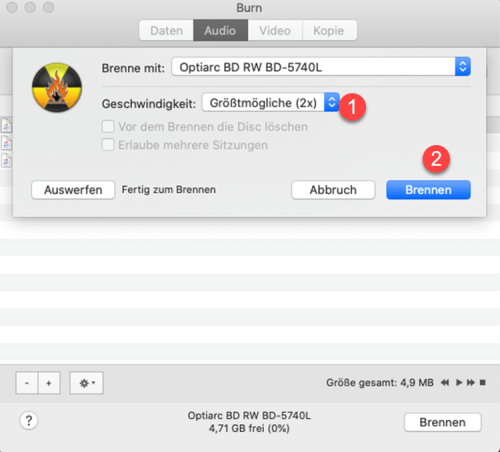Open the help question mark button

coord(29,421)
